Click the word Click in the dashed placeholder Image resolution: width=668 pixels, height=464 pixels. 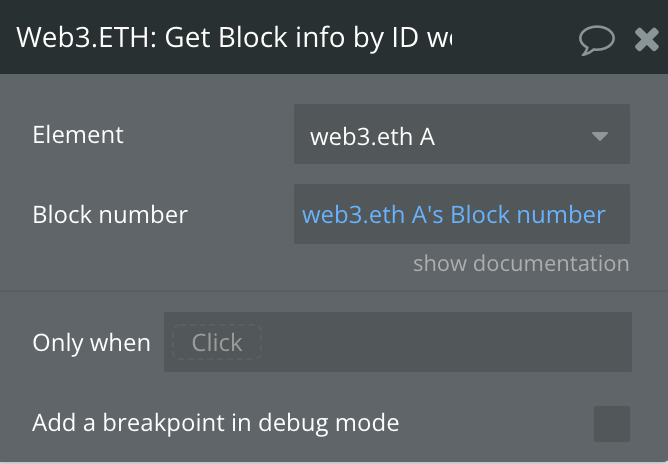coord(217,342)
